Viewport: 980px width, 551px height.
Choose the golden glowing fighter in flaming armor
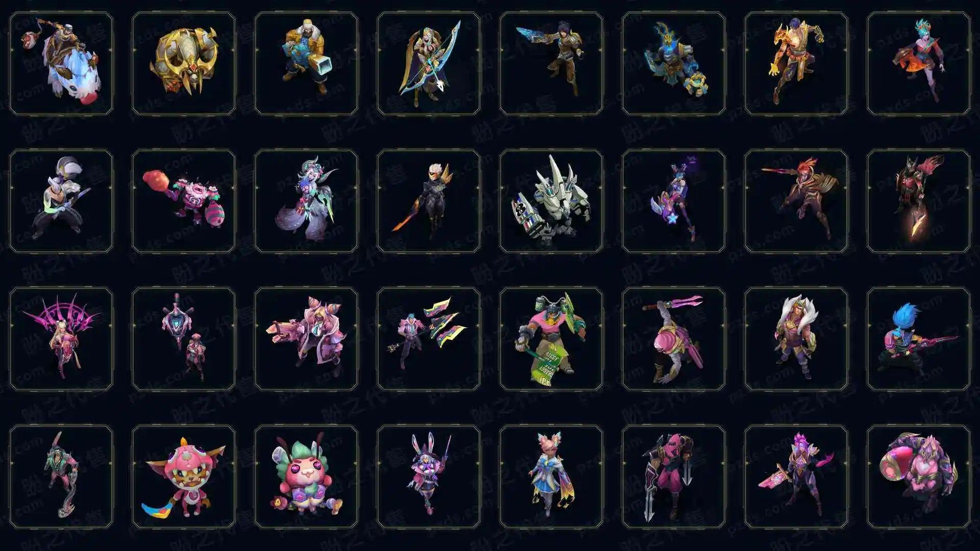click(x=796, y=63)
